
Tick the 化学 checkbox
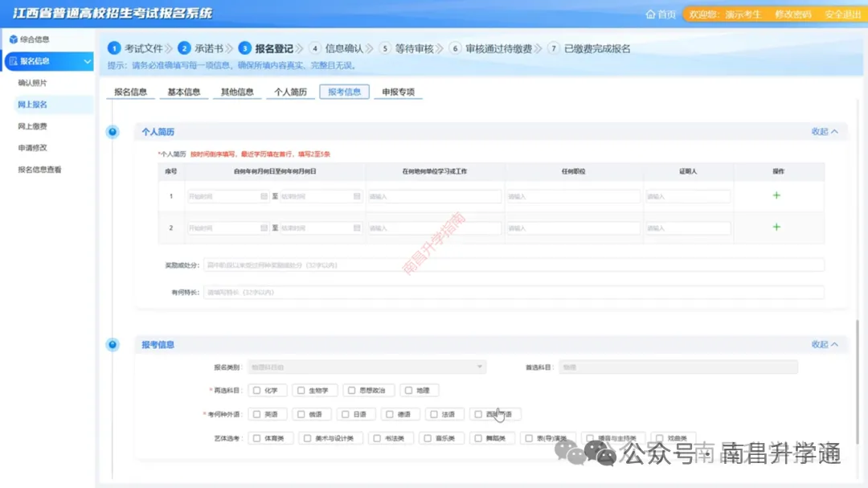[257, 391]
